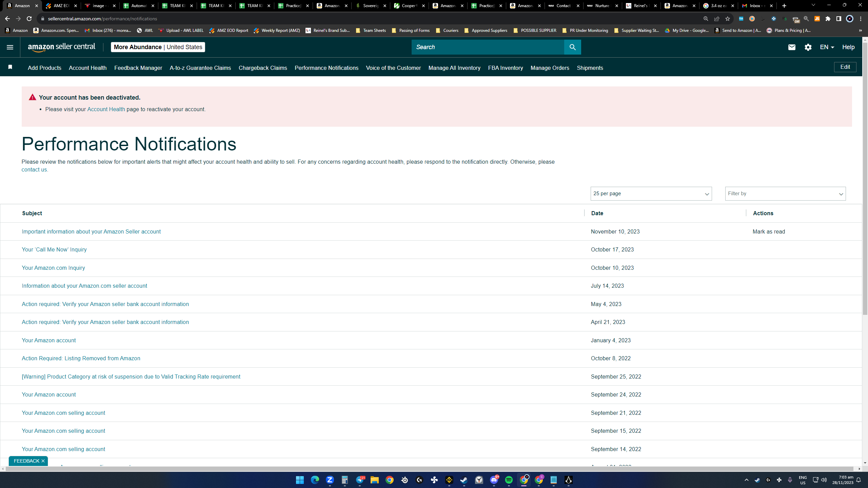The height and width of the screenshot is (488, 868).
Task: Click into the Search input field
Action: point(488,47)
